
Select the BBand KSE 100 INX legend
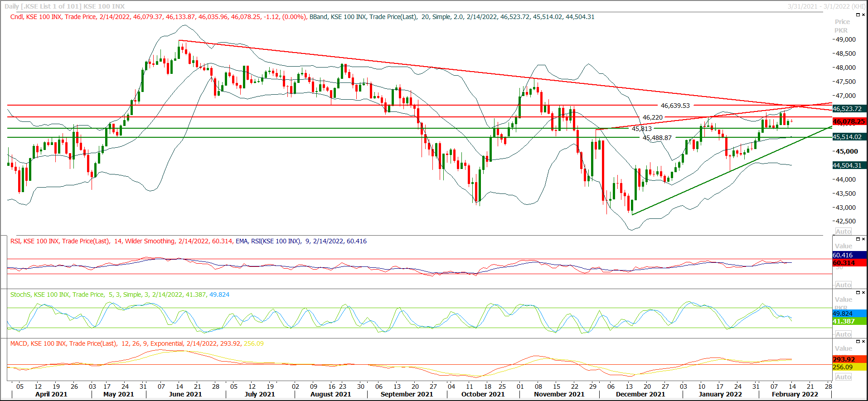(x=452, y=17)
